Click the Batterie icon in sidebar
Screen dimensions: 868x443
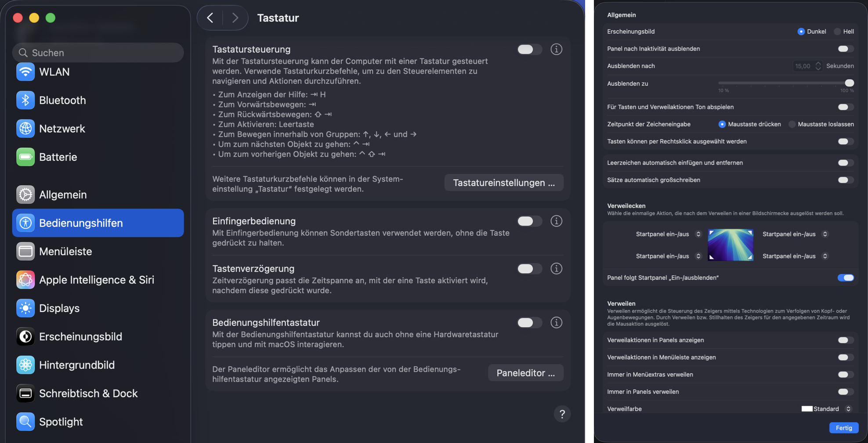tap(25, 157)
